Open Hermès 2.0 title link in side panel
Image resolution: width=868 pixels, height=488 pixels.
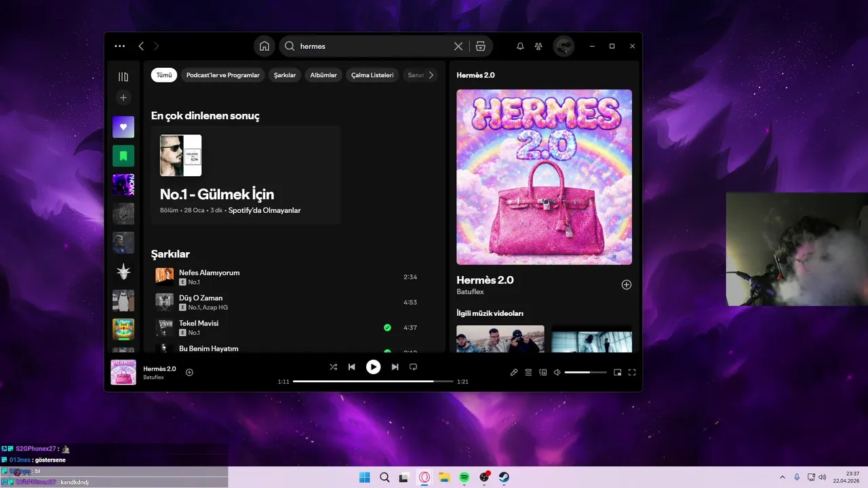pos(485,280)
